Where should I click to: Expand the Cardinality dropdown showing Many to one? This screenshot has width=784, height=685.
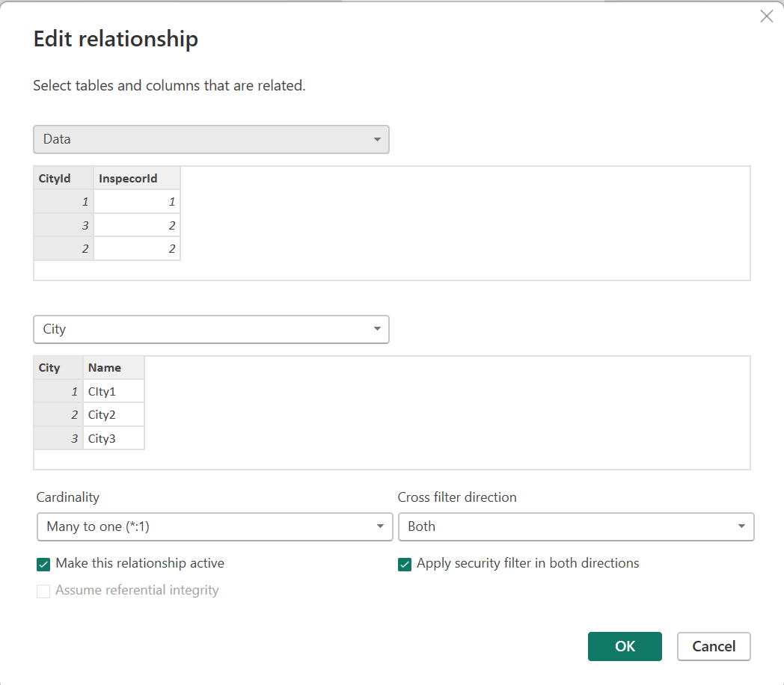(x=215, y=526)
